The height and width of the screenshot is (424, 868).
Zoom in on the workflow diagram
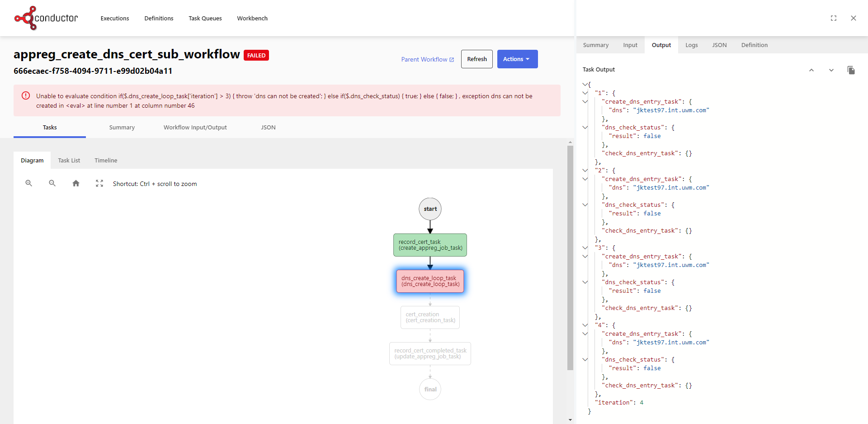pyautogui.click(x=28, y=183)
